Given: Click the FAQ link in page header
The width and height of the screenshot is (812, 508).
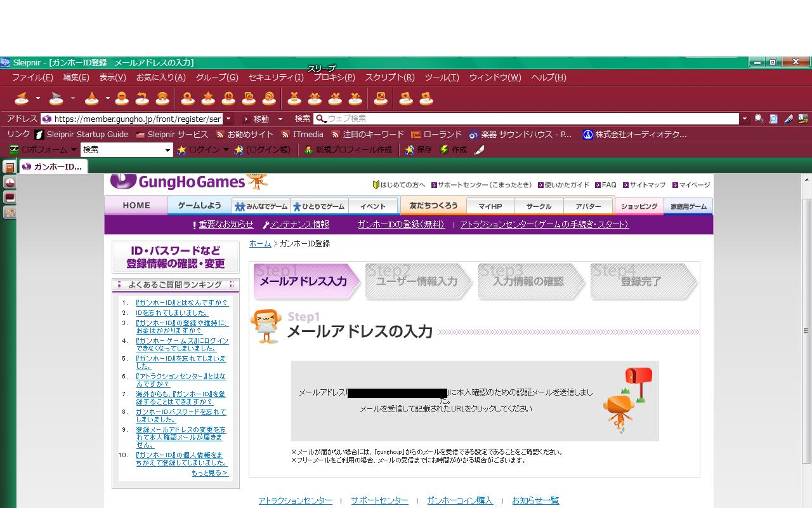Looking at the screenshot, I should pos(609,185).
